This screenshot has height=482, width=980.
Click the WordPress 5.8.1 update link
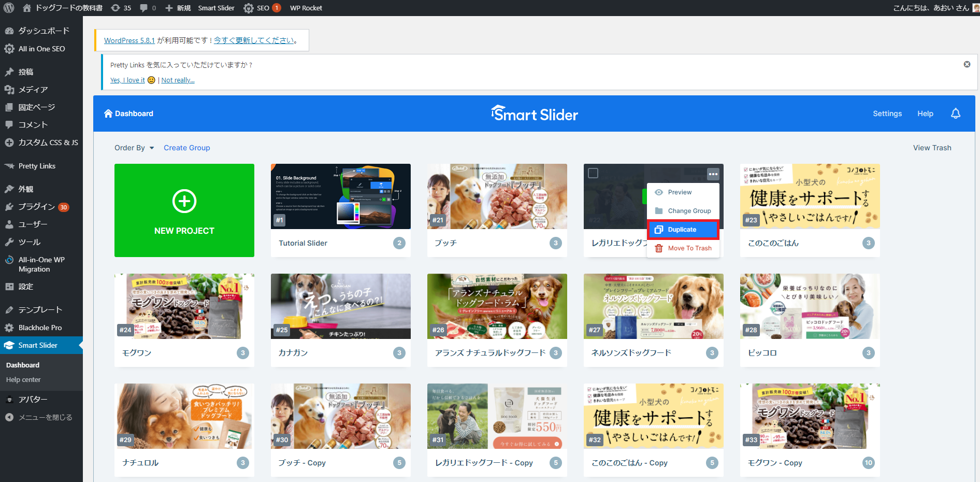click(129, 40)
